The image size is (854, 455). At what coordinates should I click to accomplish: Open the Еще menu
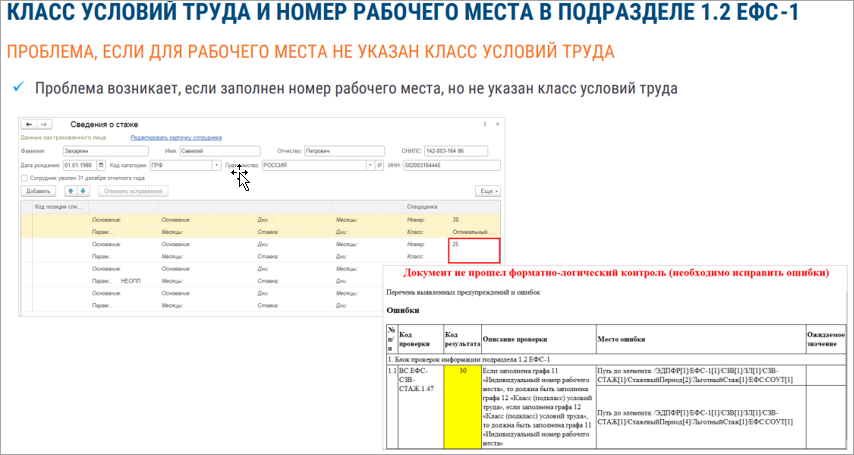[x=487, y=191]
